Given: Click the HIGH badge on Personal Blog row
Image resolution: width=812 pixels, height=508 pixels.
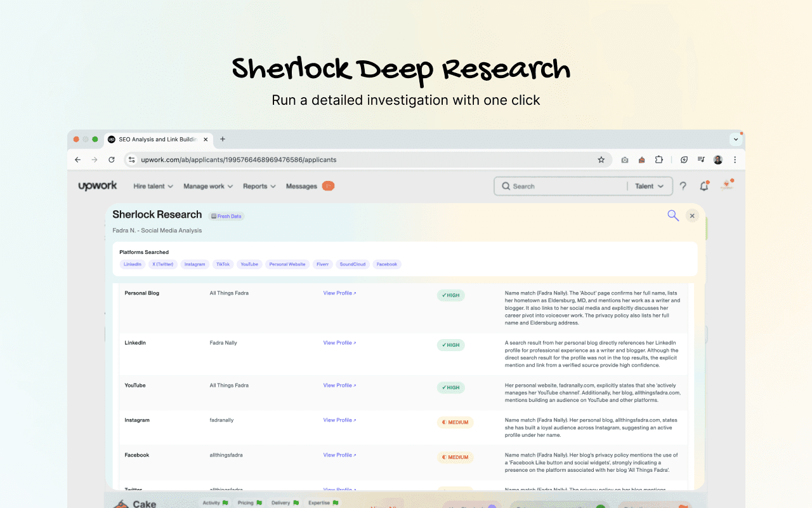Looking at the screenshot, I should tap(451, 295).
